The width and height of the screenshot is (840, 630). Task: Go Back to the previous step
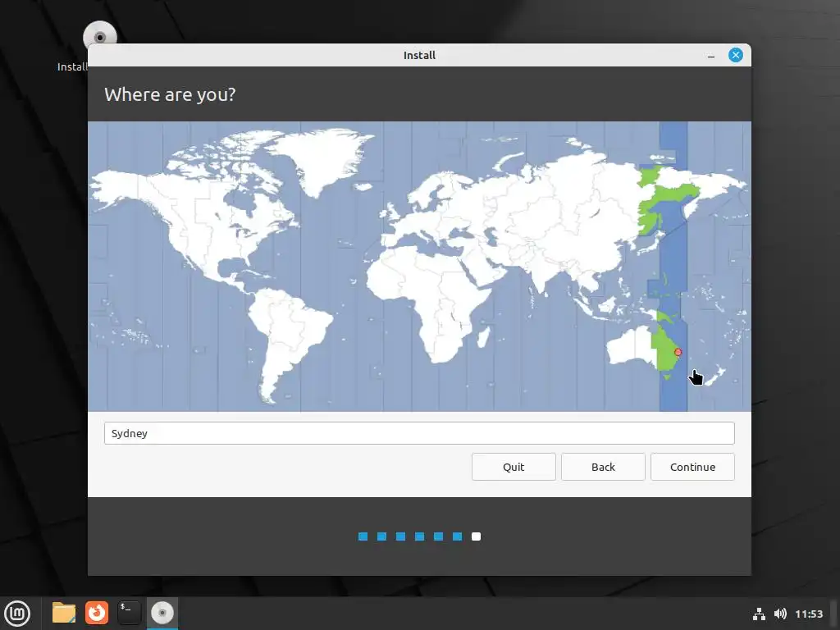603,467
